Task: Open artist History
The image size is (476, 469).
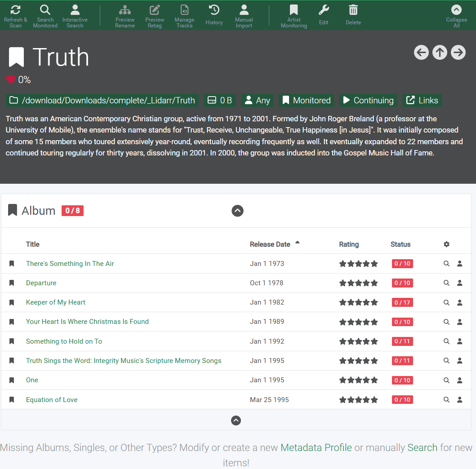Action: (x=214, y=15)
